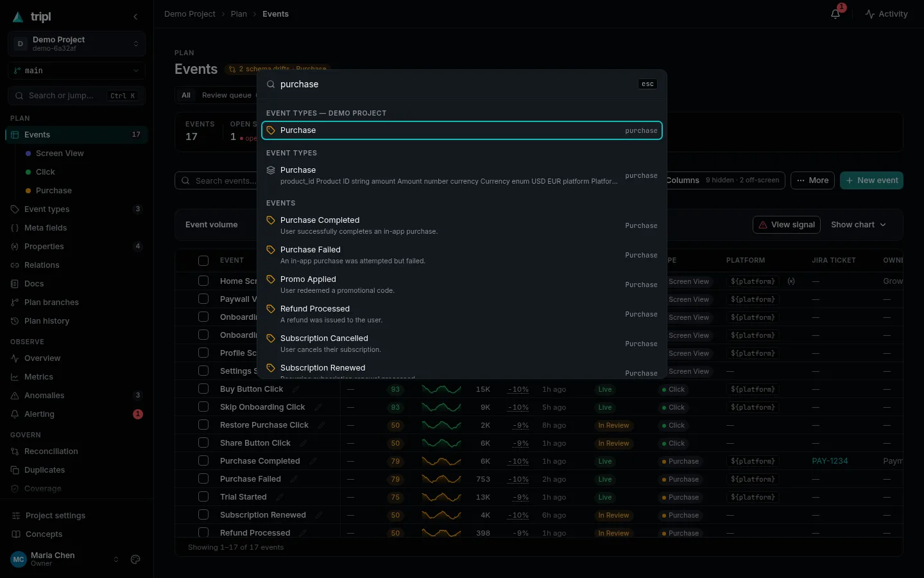
Task: Collapse the sidebar with the chevron
Action: 135,17
